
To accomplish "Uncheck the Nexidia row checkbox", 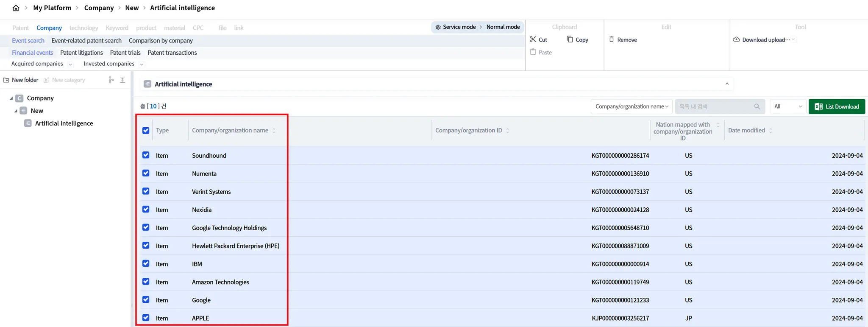I will point(146,210).
